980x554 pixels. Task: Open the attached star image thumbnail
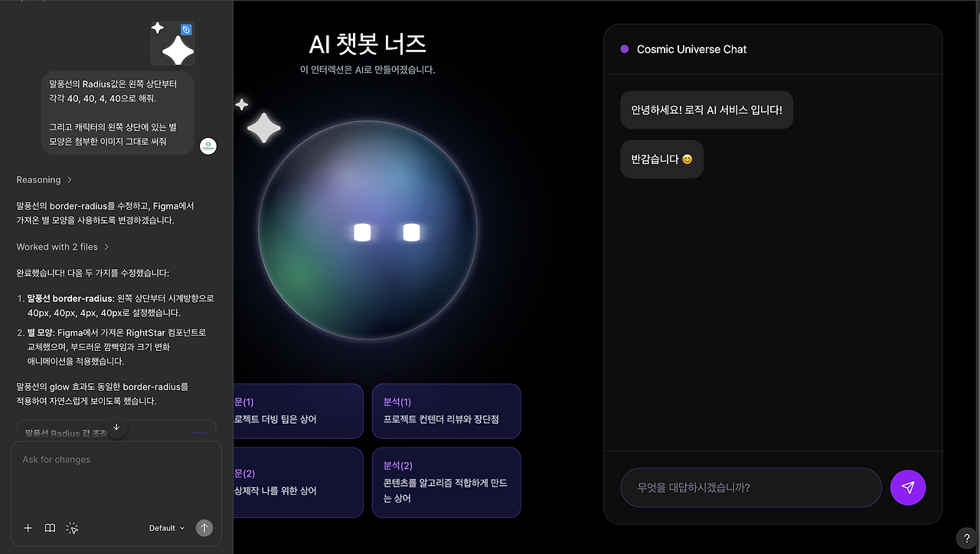[x=172, y=44]
